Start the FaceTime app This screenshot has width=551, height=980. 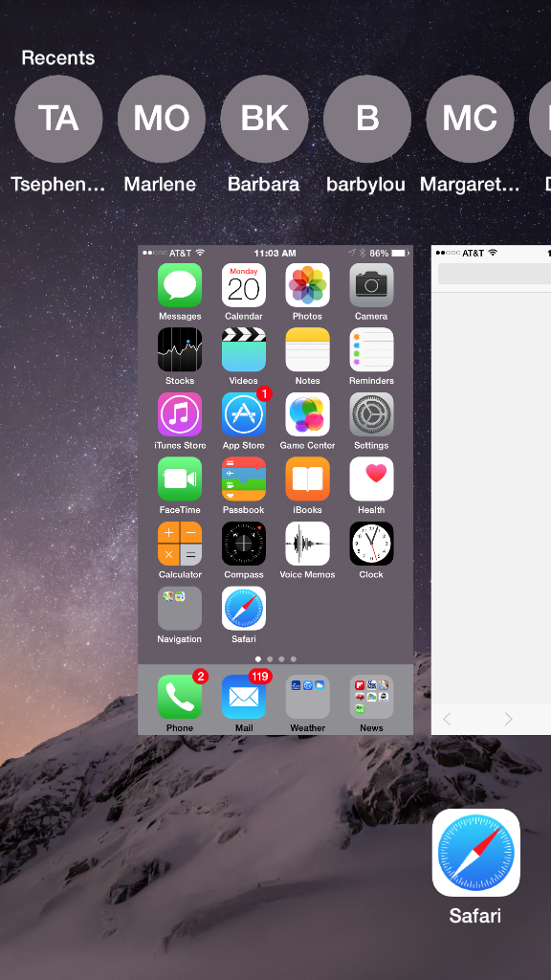[180, 479]
